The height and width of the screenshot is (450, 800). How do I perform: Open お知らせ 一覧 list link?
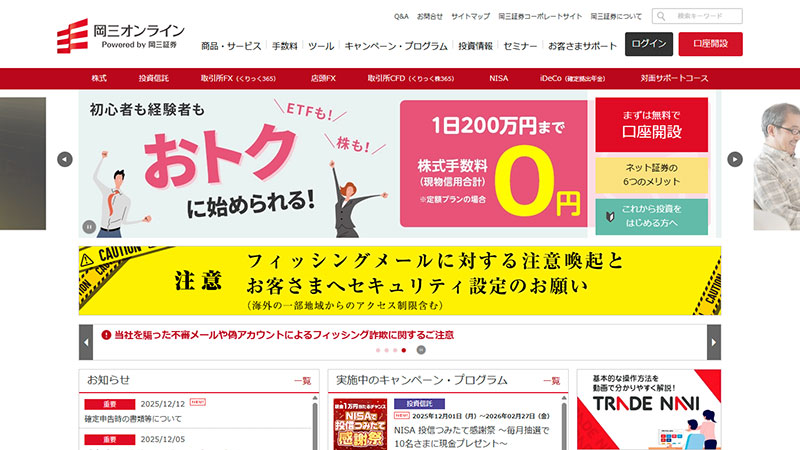pos(303,381)
